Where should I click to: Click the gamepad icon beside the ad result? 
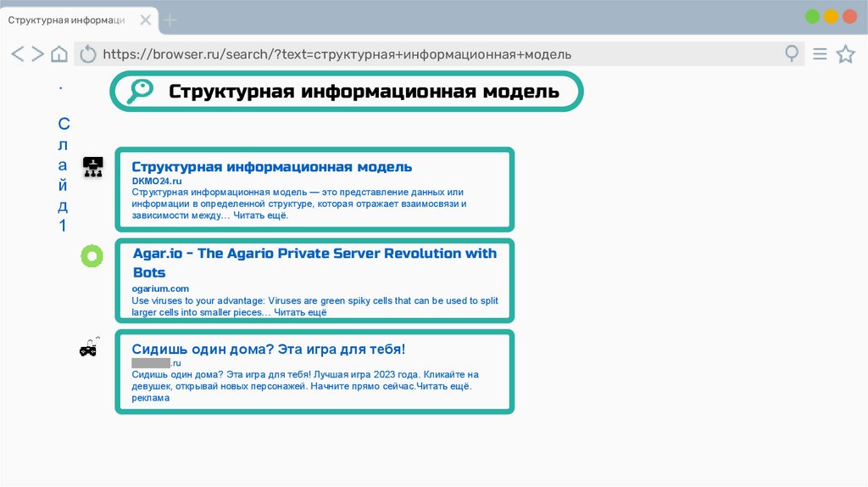pos(89,347)
